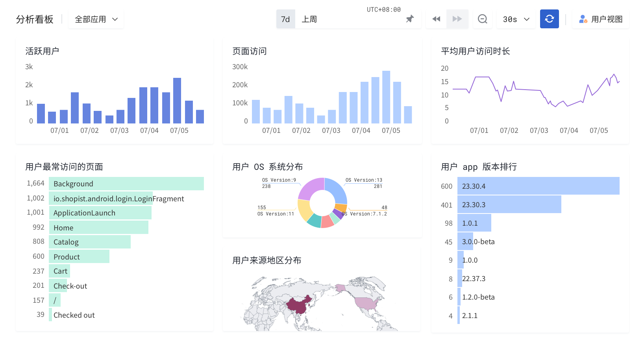The height and width of the screenshot is (346, 644).
Task: Select the Background page bar
Action: coord(126,184)
